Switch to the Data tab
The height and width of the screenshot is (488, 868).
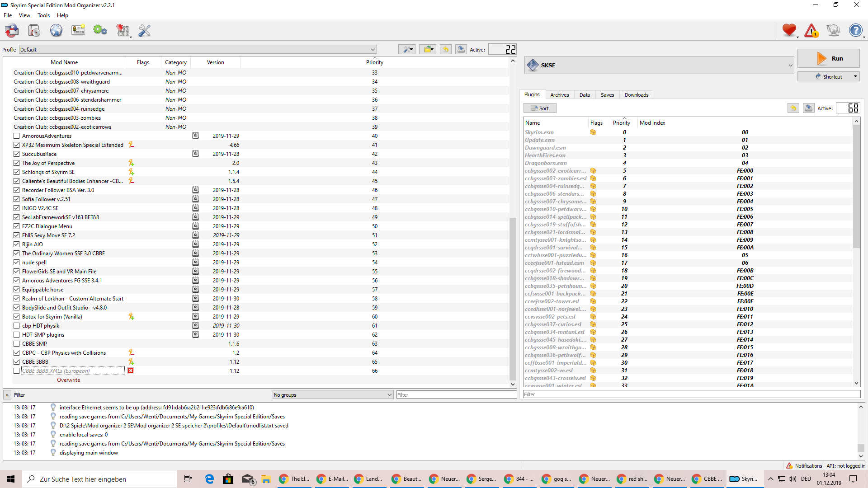point(585,95)
